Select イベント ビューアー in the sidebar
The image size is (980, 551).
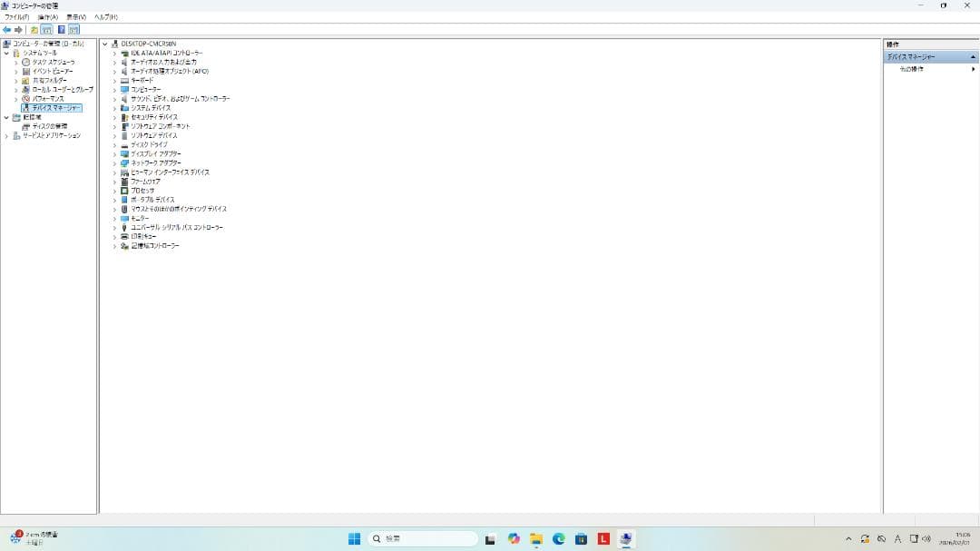[x=50, y=71]
